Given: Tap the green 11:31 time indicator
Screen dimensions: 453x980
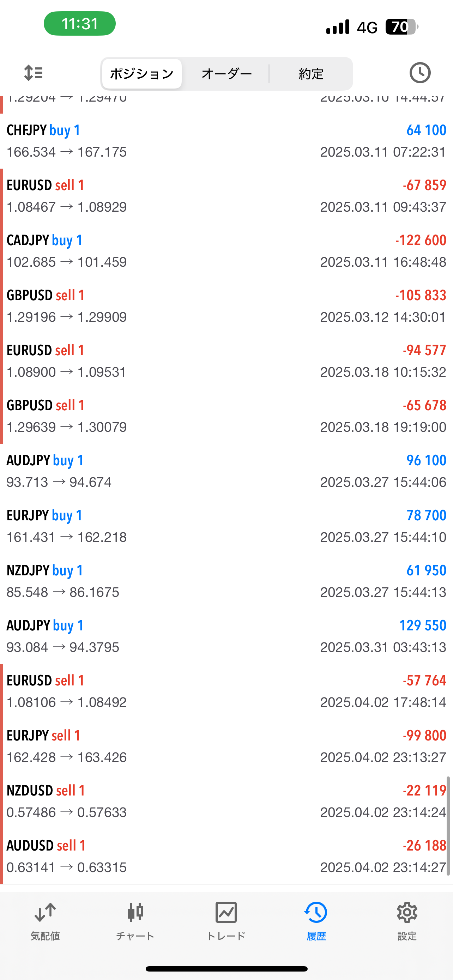Looking at the screenshot, I should point(79,24).
